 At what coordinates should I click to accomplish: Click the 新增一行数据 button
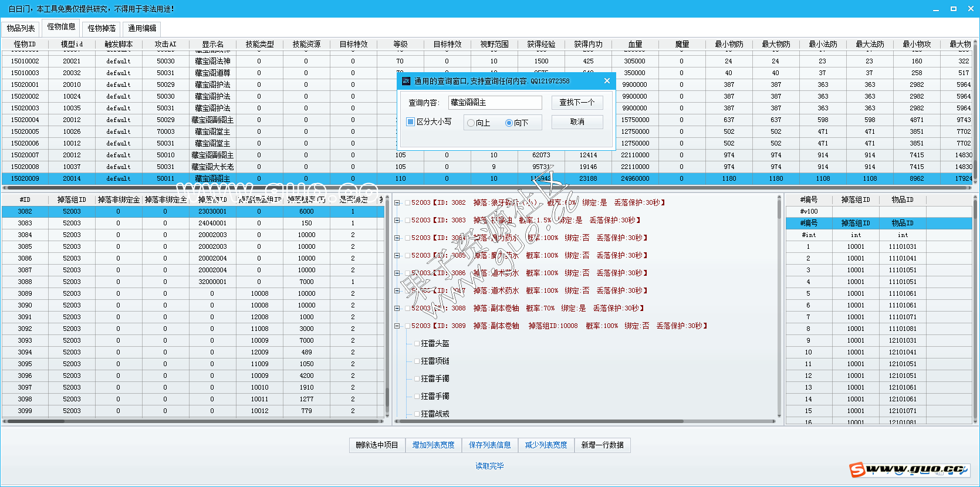[x=602, y=445]
